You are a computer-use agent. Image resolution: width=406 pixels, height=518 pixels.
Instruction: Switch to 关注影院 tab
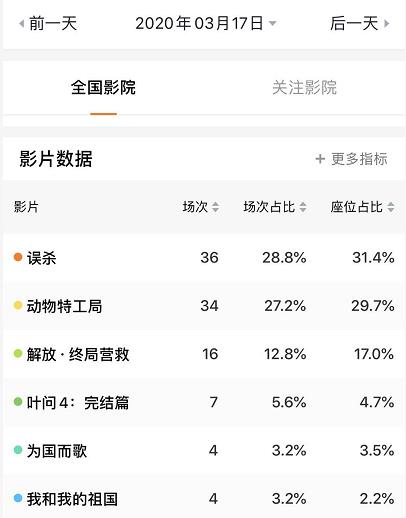click(x=304, y=88)
